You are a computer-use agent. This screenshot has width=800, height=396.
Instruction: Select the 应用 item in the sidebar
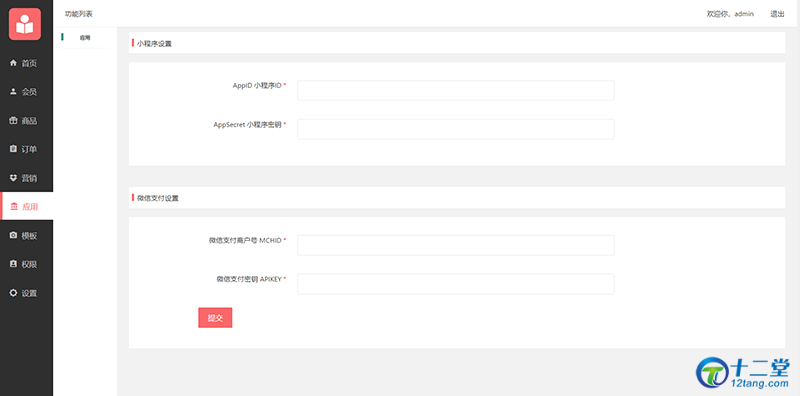click(x=27, y=206)
